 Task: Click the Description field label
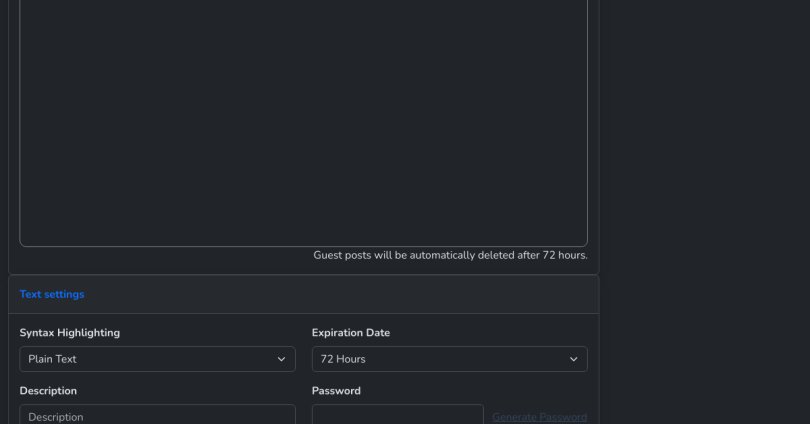click(48, 391)
